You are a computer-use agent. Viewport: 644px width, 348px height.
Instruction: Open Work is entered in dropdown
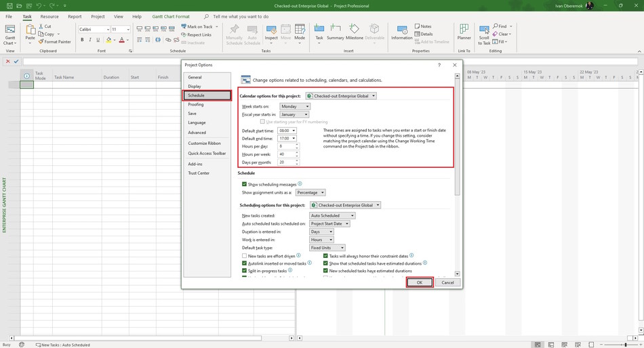tap(321, 240)
